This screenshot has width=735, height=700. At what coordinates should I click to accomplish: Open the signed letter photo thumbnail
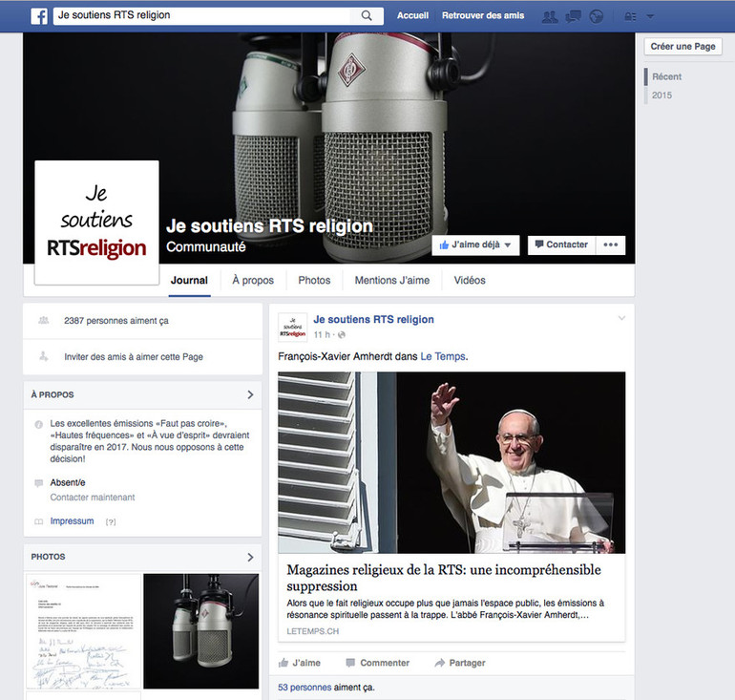[x=83, y=631]
